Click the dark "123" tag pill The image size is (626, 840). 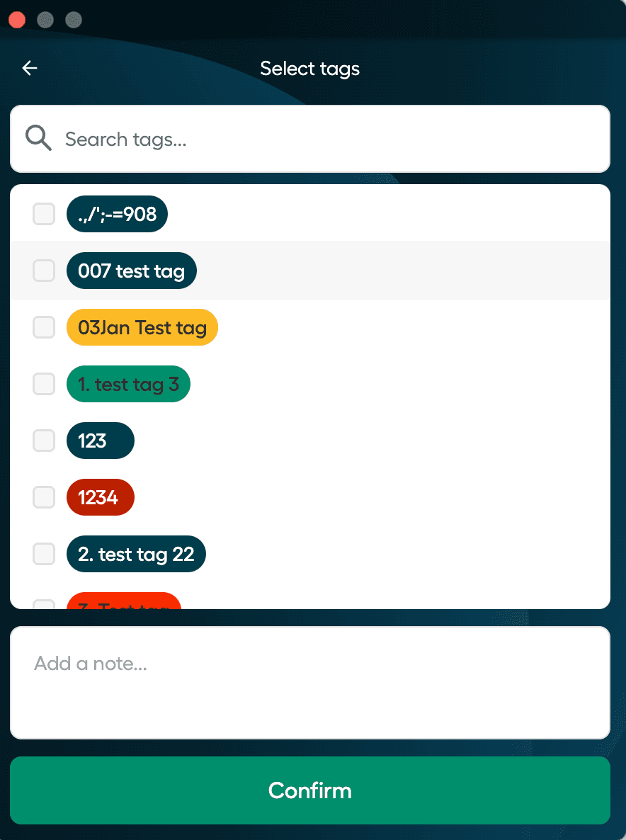(x=100, y=441)
